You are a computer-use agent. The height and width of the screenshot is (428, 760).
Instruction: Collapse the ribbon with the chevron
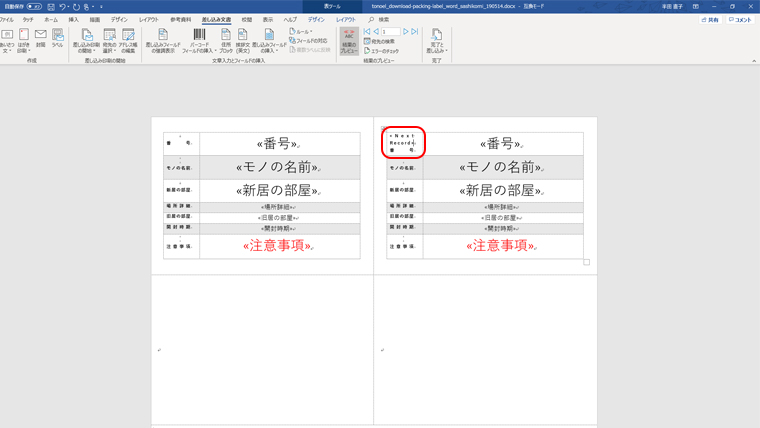pos(753,62)
